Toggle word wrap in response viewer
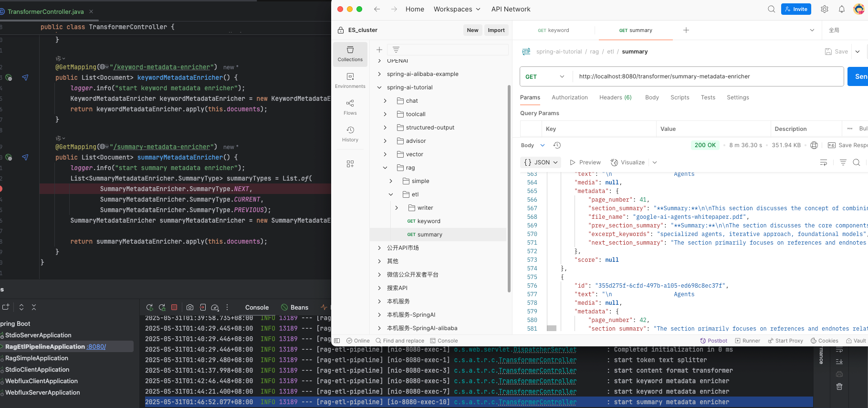Viewport: 868px width, 408px height. coord(824,162)
